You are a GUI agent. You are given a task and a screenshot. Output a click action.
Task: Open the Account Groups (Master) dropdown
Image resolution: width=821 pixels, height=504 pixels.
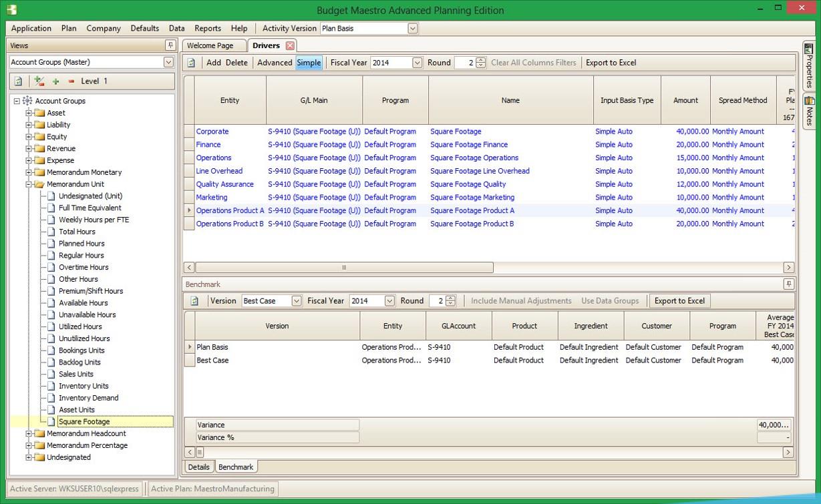168,62
